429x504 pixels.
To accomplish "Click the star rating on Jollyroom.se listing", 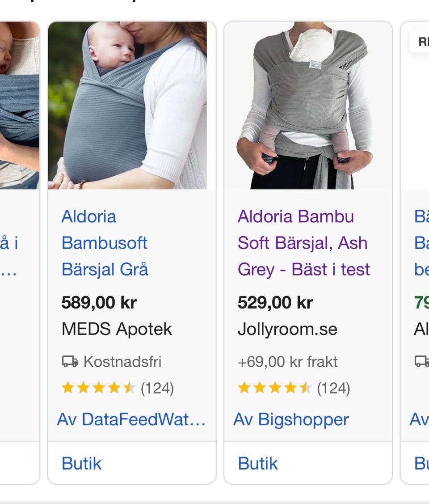I will click(274, 388).
